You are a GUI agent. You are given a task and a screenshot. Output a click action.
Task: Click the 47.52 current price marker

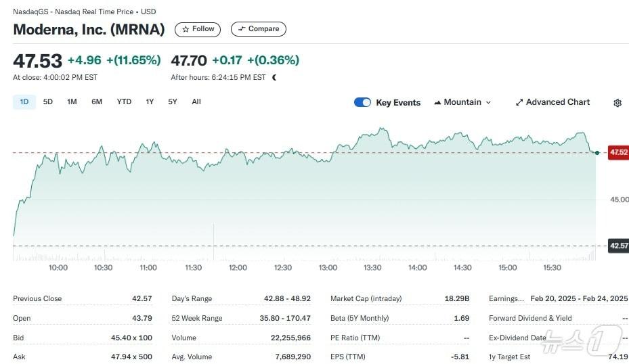pos(618,153)
